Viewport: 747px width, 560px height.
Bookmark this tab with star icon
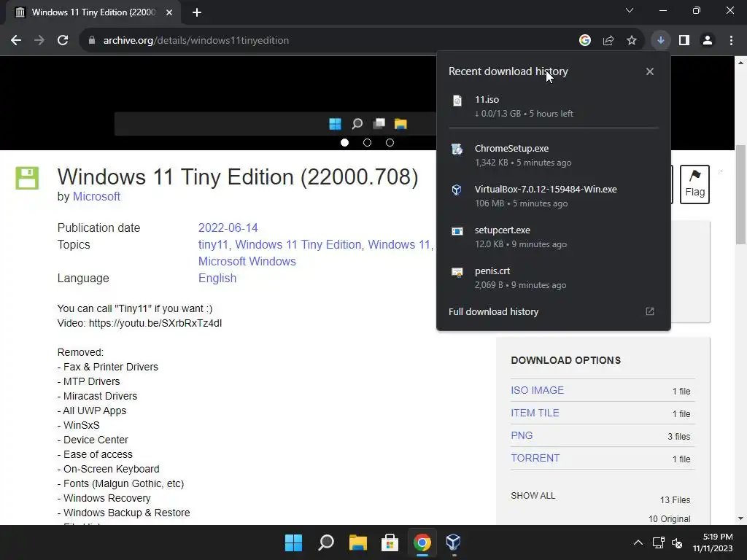(x=632, y=41)
